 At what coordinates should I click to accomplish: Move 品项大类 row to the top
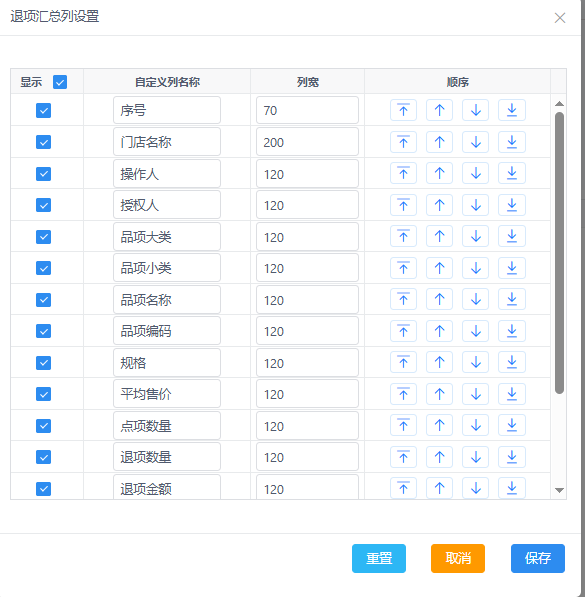coord(403,236)
